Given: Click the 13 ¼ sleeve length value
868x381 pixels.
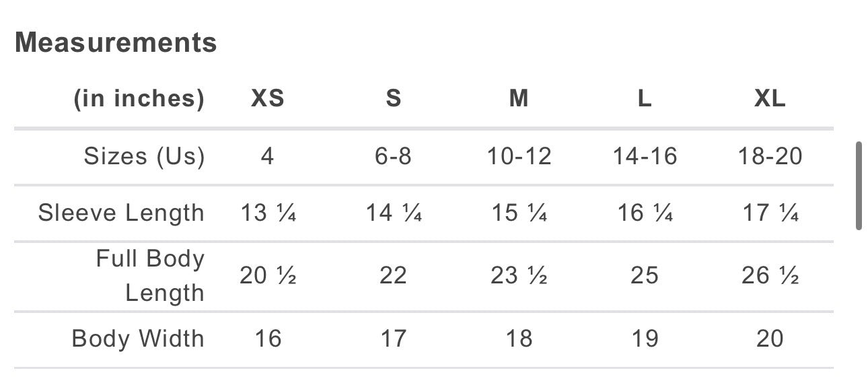Looking at the screenshot, I should coord(268,213).
